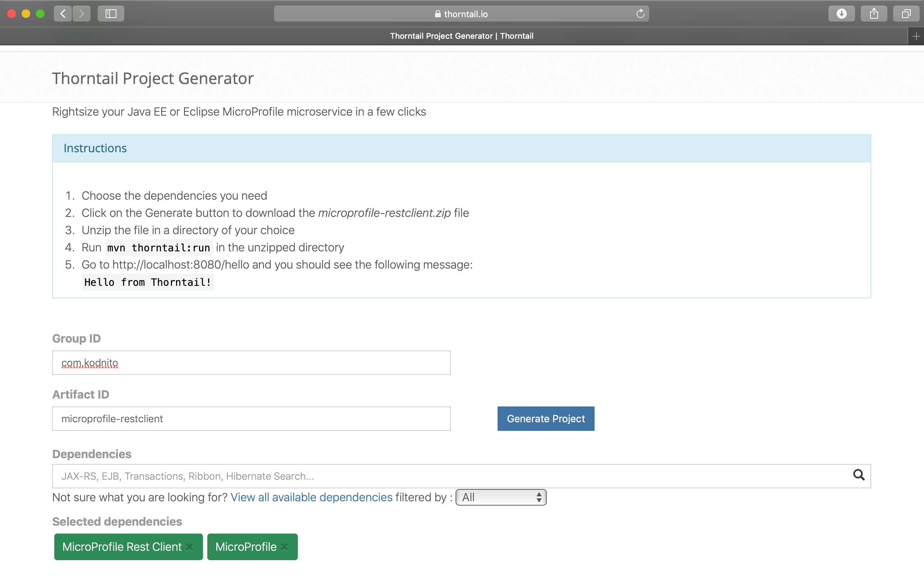The width and height of the screenshot is (924, 586).
Task: Remove the MicroProfile dependency tag
Action: pos(284,547)
